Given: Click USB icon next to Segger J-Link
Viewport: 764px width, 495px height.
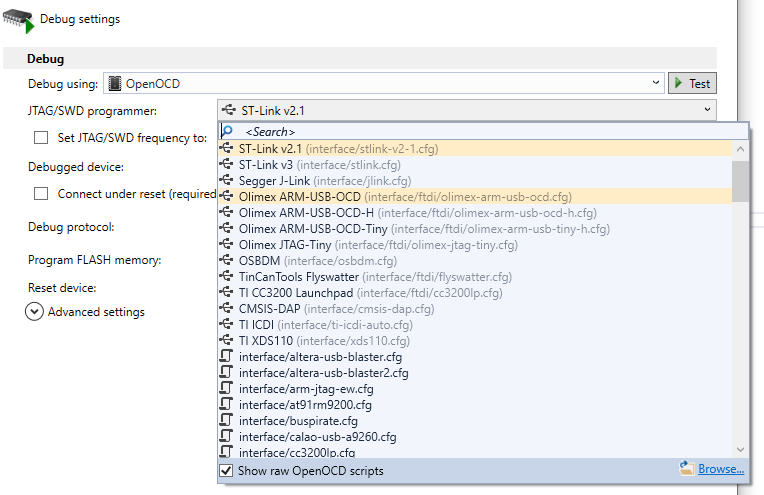Looking at the screenshot, I should click(x=226, y=180).
